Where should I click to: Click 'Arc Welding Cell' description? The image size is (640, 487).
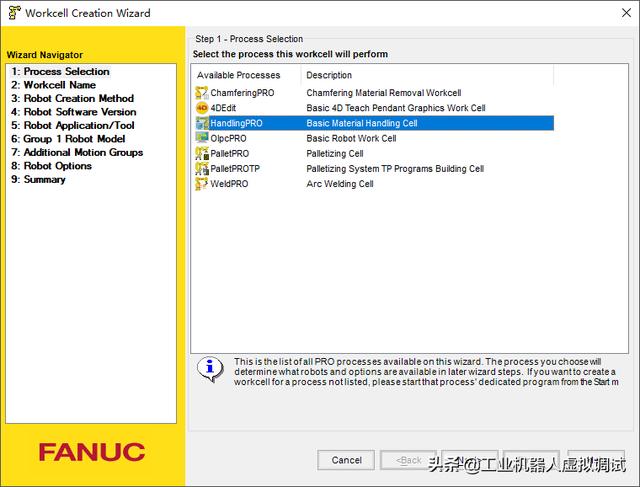340,184
